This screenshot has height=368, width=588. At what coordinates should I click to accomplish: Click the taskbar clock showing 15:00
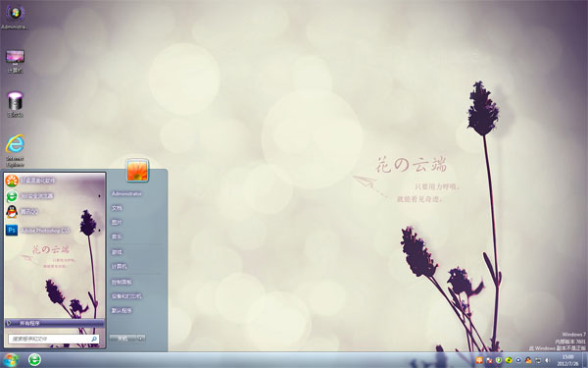pos(567,360)
